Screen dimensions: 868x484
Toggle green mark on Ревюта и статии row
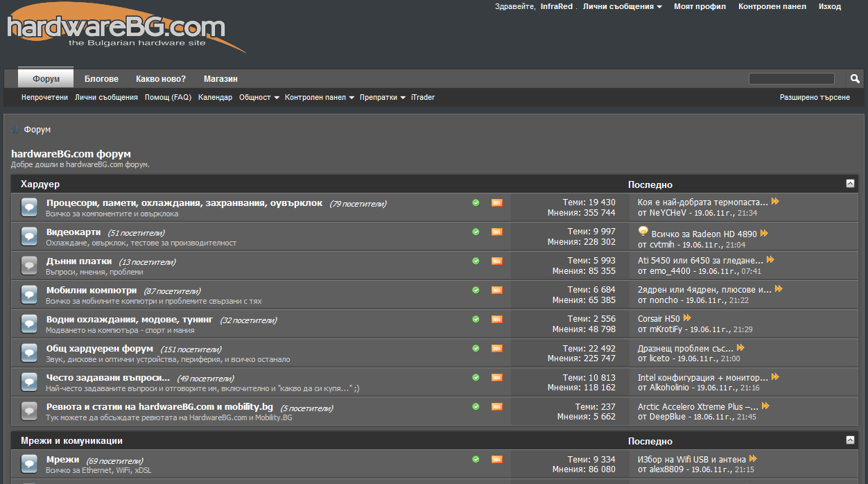(x=476, y=406)
